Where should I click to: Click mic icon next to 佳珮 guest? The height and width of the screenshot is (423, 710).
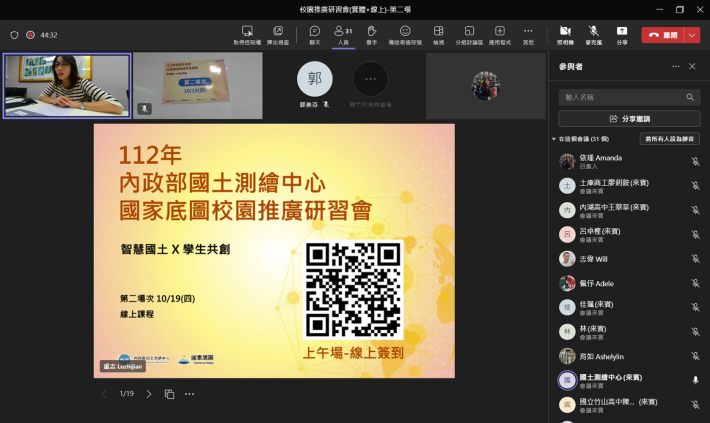tap(695, 308)
